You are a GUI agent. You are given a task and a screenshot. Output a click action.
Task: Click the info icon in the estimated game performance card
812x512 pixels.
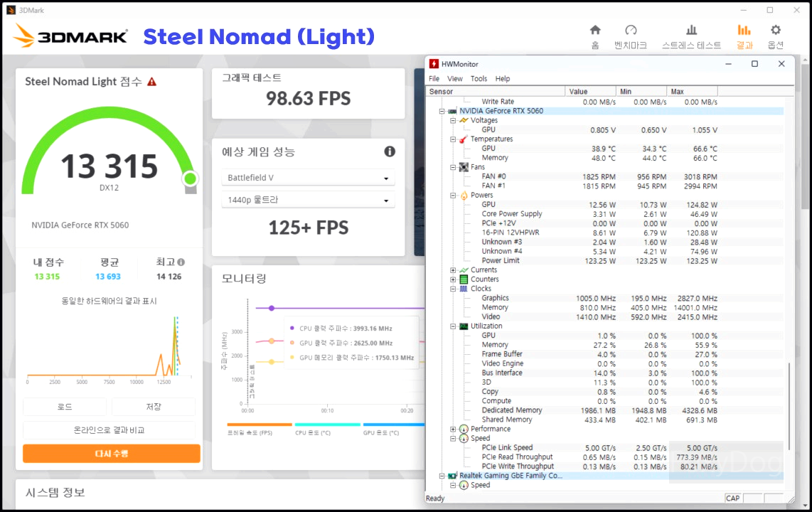click(390, 151)
